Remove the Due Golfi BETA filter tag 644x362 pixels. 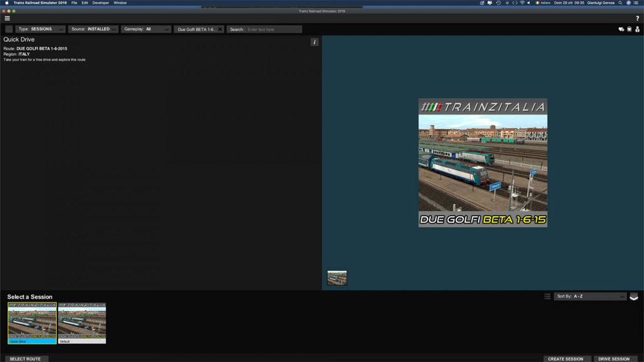point(220,29)
